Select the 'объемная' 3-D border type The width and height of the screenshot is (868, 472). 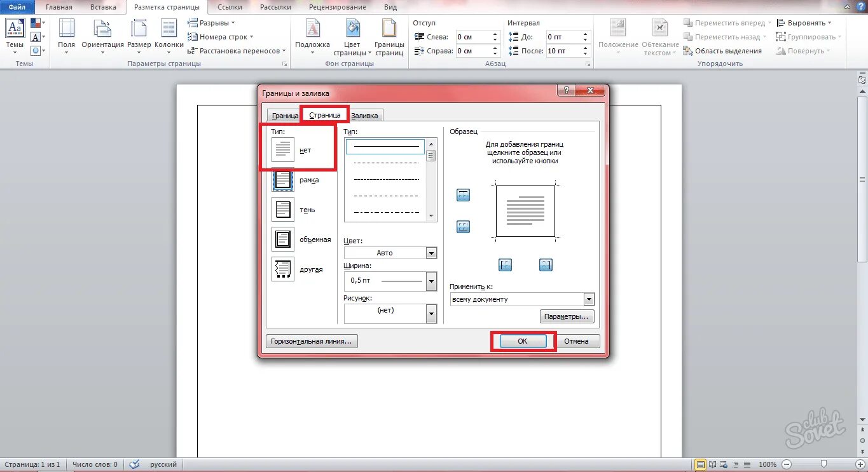click(283, 239)
